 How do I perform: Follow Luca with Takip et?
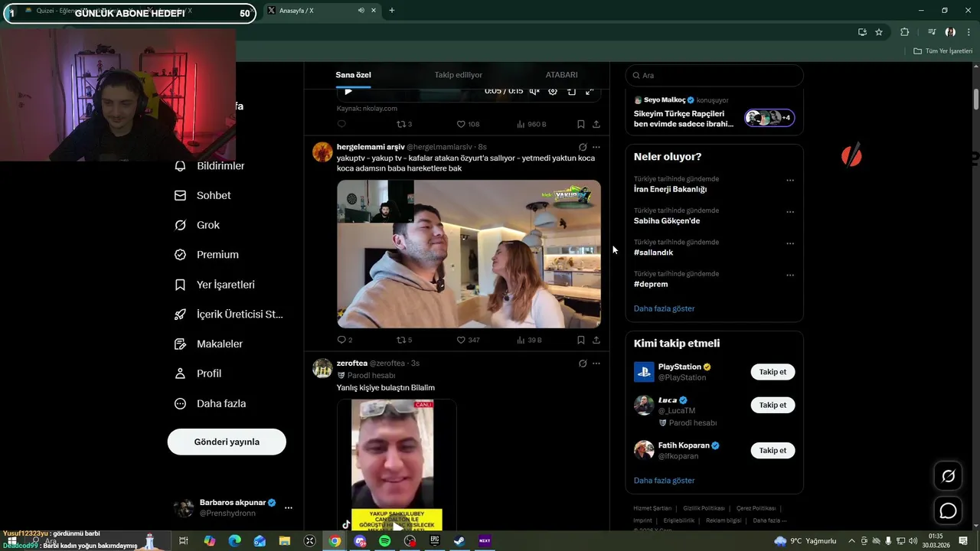(773, 405)
